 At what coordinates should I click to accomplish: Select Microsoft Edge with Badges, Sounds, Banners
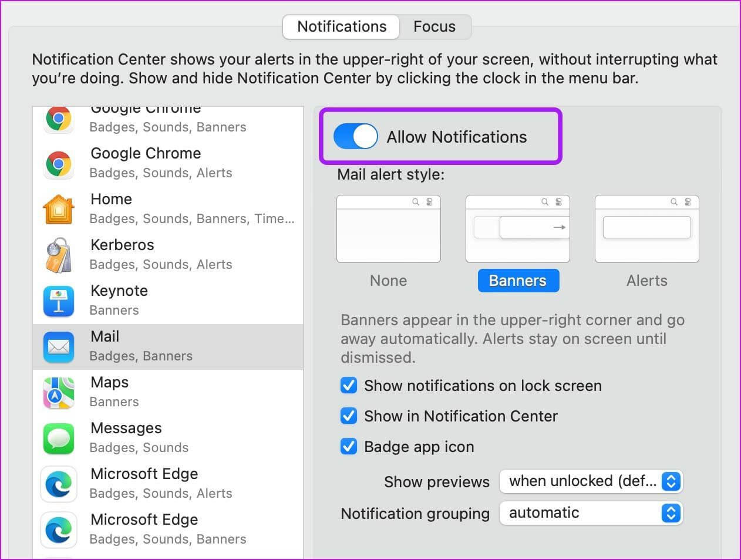click(x=168, y=530)
